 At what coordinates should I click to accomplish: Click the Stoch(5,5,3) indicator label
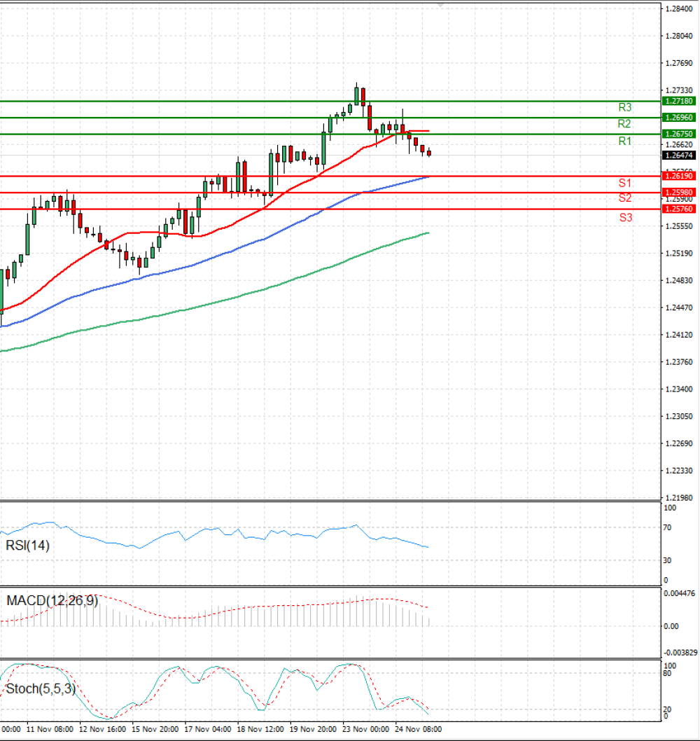(41, 688)
